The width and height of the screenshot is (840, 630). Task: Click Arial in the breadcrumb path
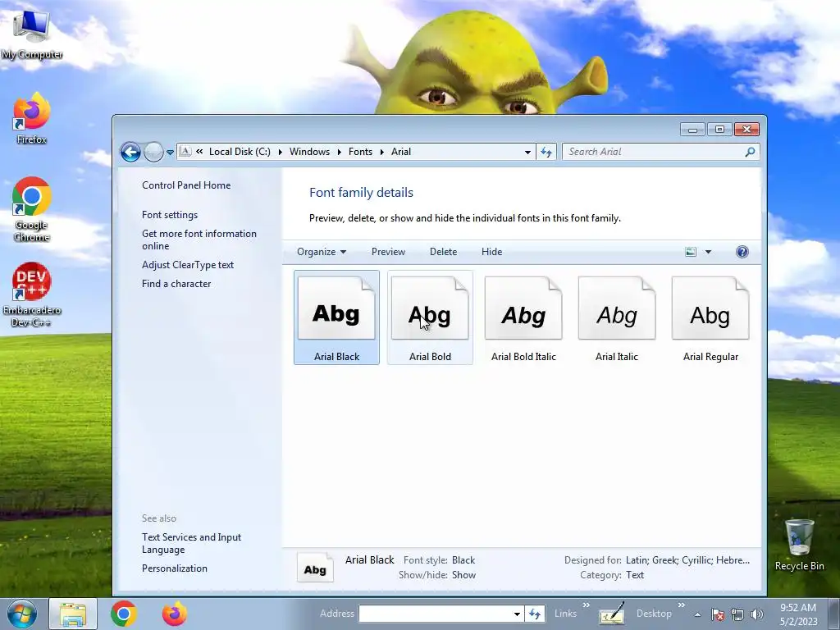[x=400, y=152]
